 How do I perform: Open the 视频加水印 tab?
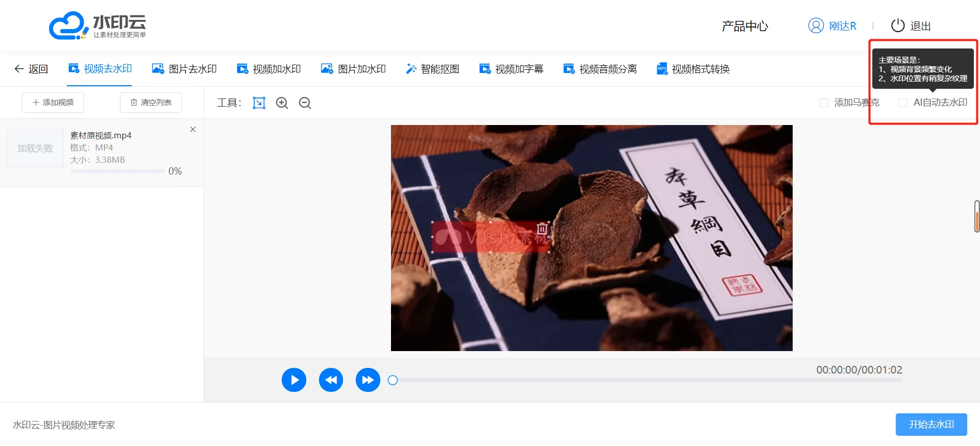click(268, 68)
